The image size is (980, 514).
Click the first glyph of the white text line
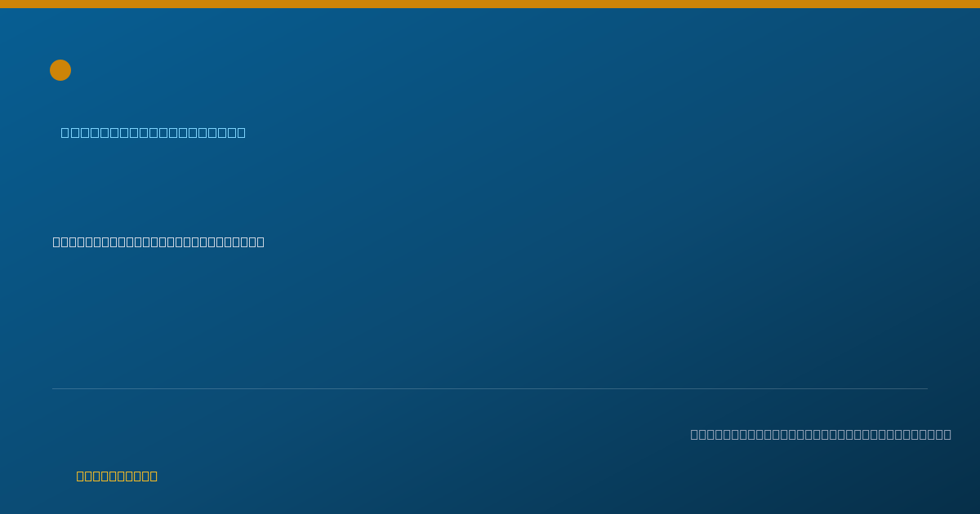56,241
